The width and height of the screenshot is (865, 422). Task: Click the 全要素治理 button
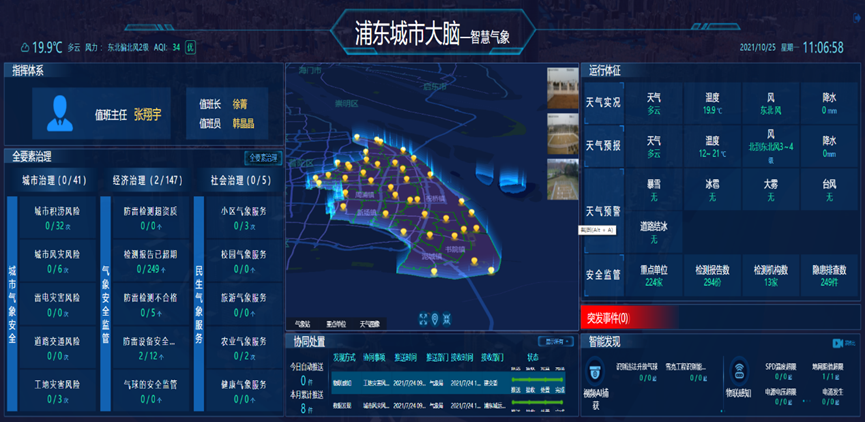pos(263,158)
